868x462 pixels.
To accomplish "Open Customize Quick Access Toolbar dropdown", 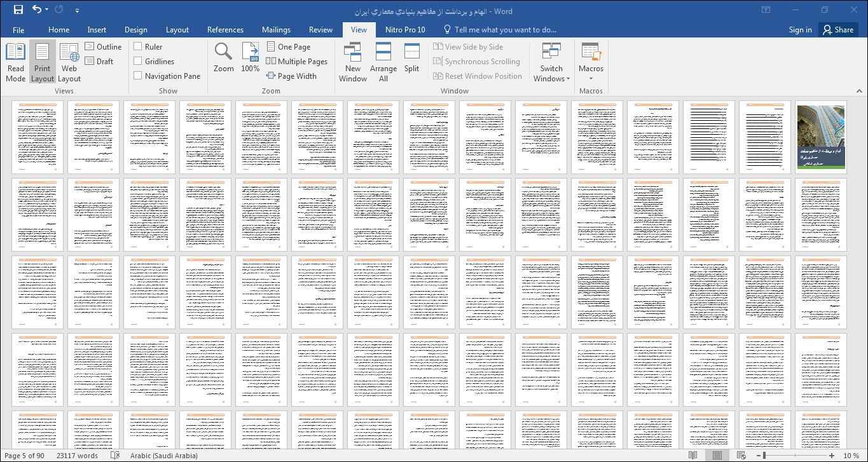I will click(77, 10).
